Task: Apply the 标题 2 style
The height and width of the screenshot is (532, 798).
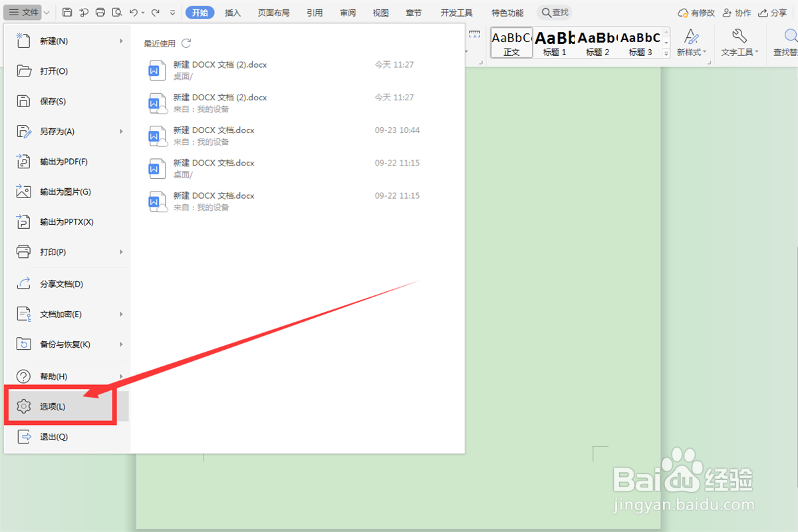Action: pos(597,43)
